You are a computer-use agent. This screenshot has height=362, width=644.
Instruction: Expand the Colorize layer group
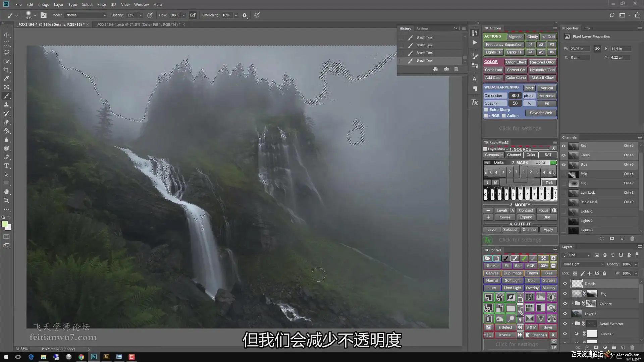point(572,304)
